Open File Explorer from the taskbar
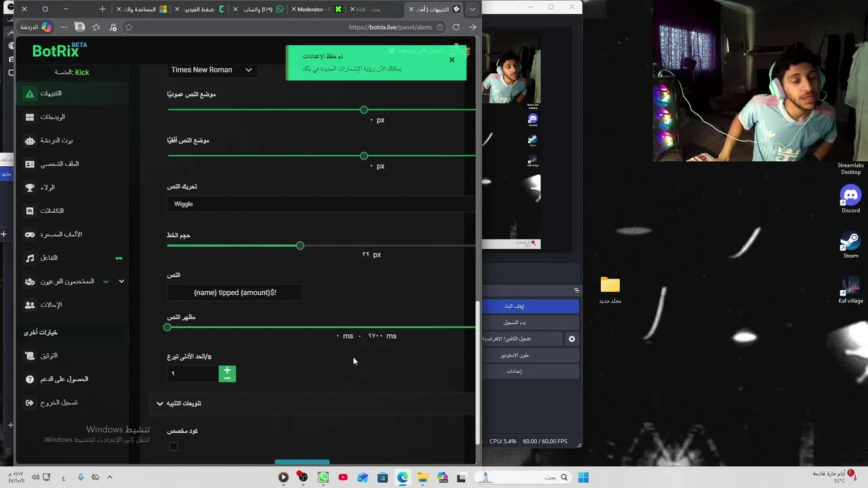The width and height of the screenshot is (868, 488). pos(422,478)
